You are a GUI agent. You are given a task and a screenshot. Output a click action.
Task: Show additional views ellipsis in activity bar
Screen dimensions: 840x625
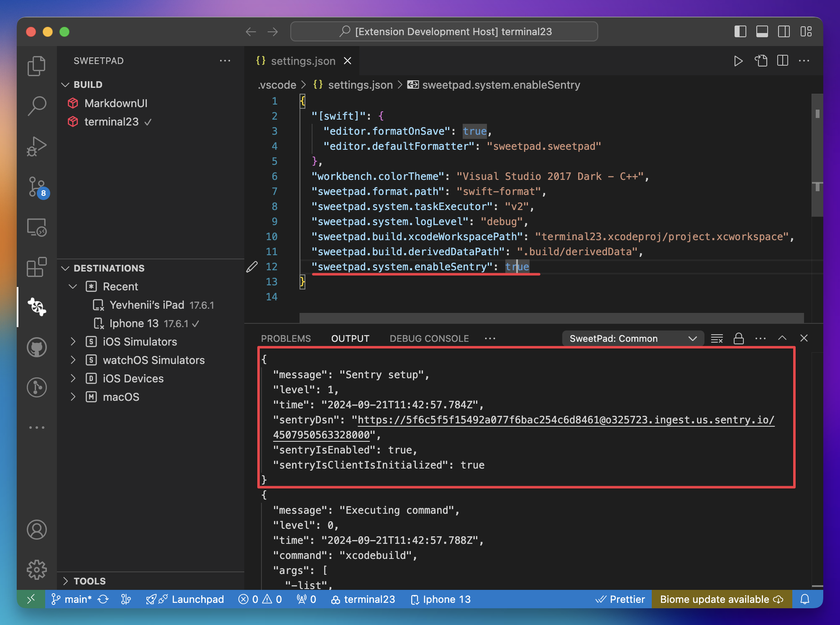tap(37, 428)
